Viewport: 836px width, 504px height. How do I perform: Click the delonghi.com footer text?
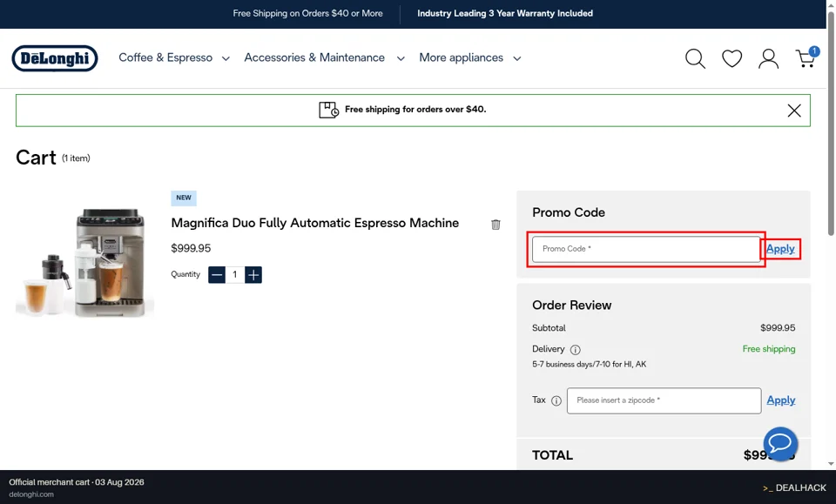pyautogui.click(x=31, y=494)
